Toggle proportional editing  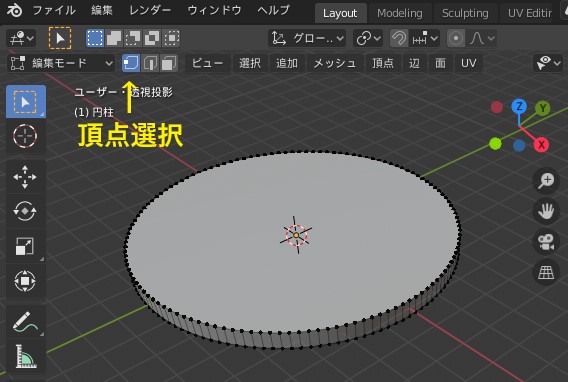456,38
